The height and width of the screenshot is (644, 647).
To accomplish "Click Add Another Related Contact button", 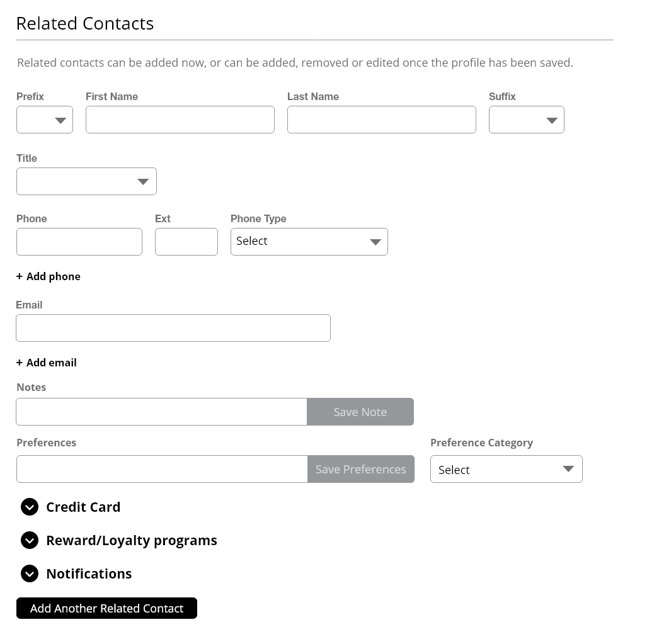I will tap(106, 609).
